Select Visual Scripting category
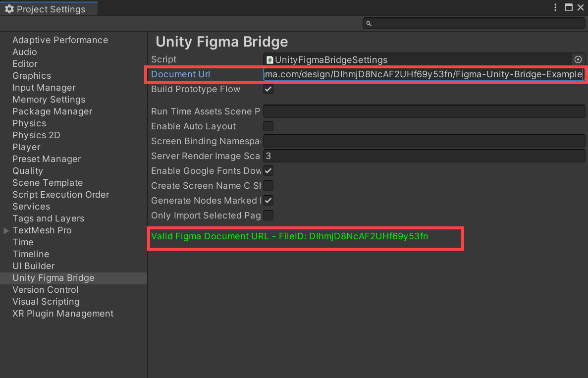588x378 pixels. point(46,302)
